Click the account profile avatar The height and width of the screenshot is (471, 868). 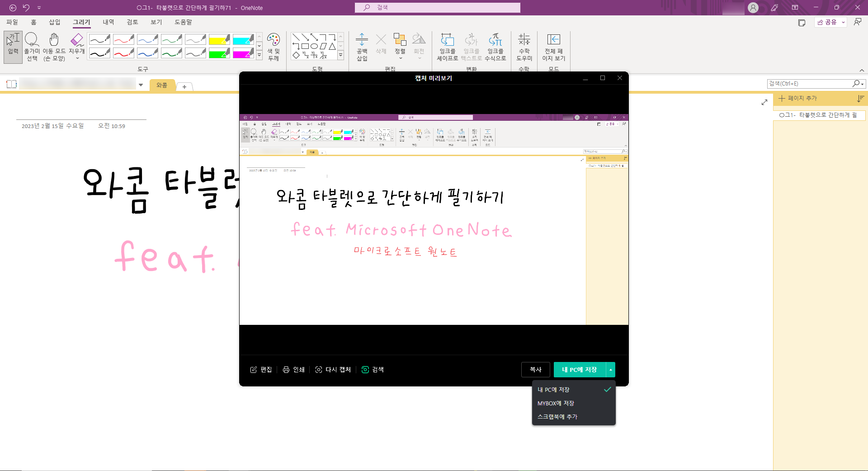753,8
